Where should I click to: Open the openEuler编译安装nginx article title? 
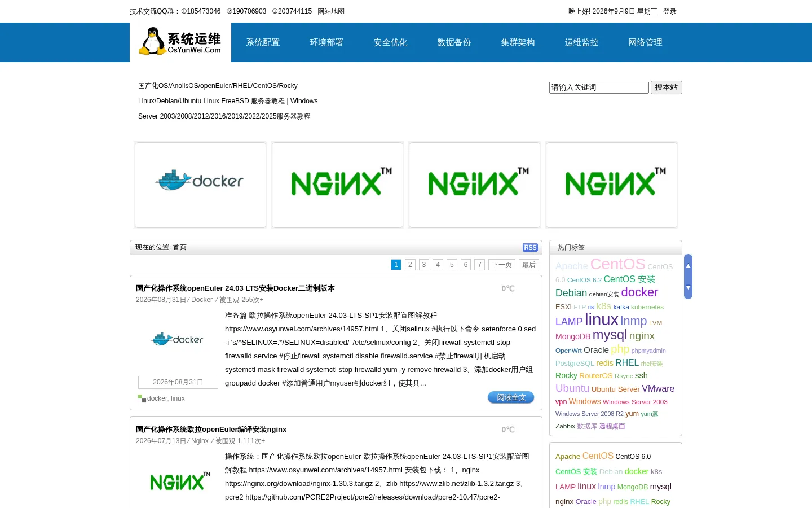point(211,430)
